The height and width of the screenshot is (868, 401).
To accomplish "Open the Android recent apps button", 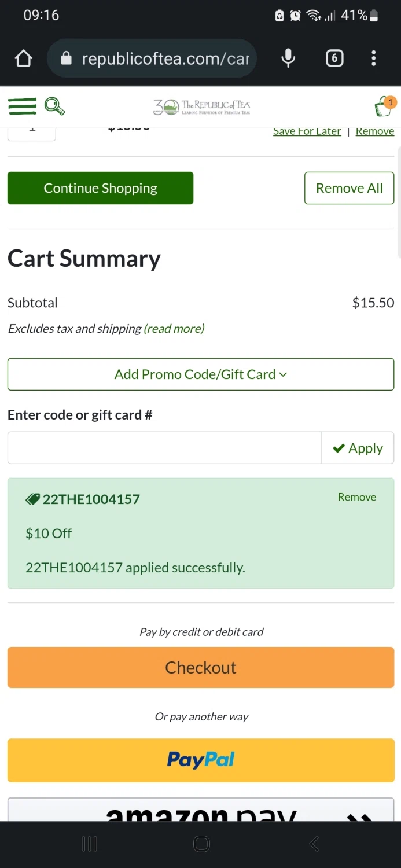I will click(x=89, y=844).
